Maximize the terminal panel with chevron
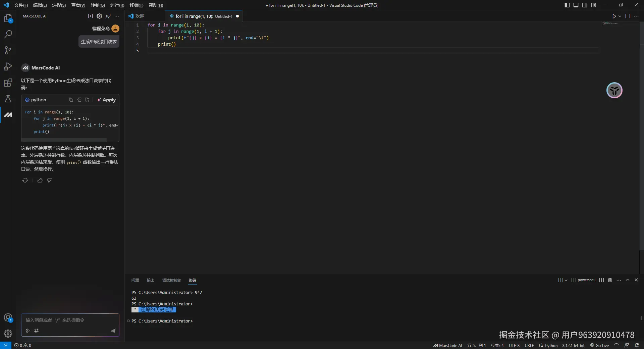644x349 pixels. 627,280
